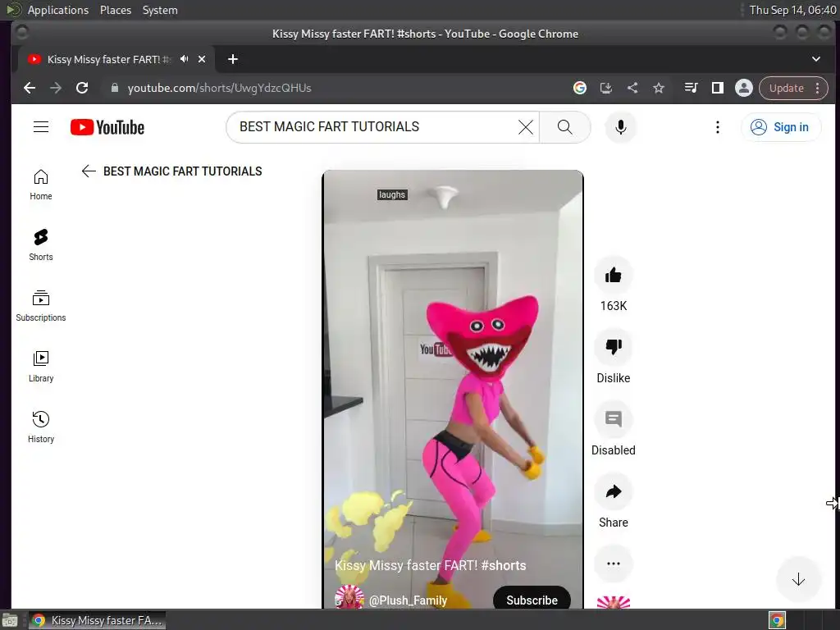Open the YouTube hamburger guide menu

(41, 127)
